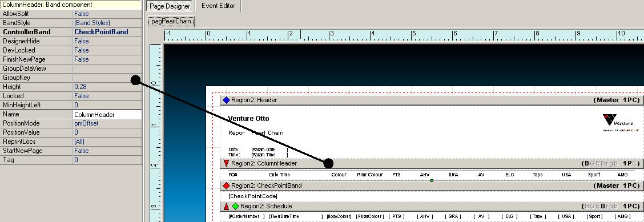Toggle the StartNewPage False value
This screenshot has width=644, height=222.
click(x=107, y=151)
